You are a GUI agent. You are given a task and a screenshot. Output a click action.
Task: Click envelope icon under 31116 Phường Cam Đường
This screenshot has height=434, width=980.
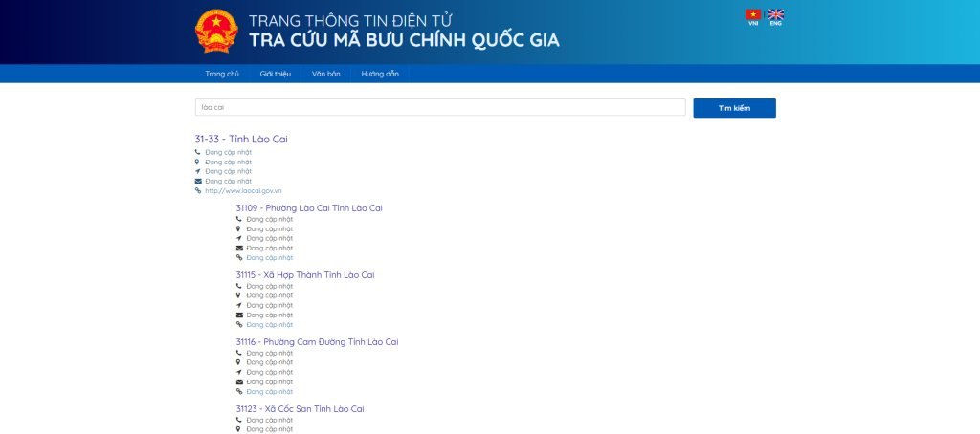(x=239, y=381)
